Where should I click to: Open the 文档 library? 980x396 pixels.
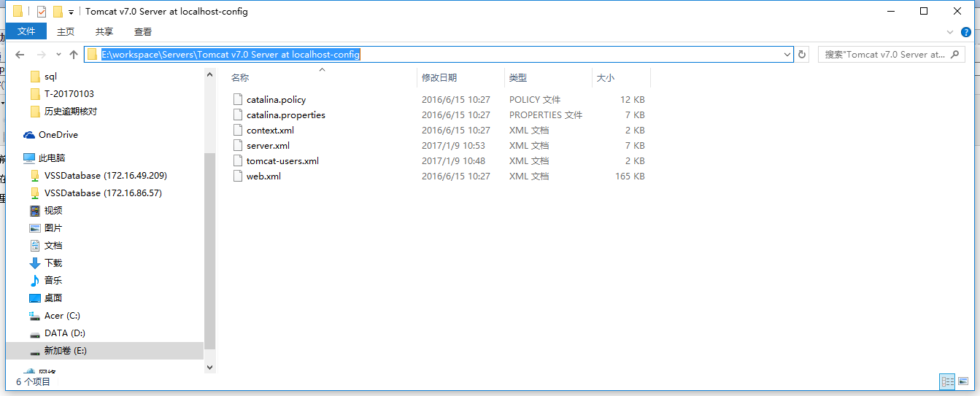click(53, 246)
